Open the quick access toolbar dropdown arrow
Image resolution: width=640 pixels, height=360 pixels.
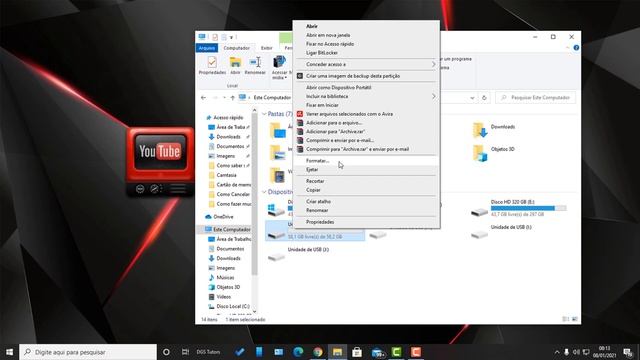231,37
